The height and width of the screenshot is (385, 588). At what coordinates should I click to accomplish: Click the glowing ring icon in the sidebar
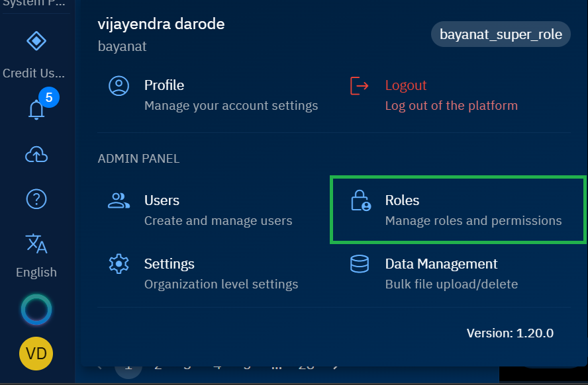coord(36,310)
